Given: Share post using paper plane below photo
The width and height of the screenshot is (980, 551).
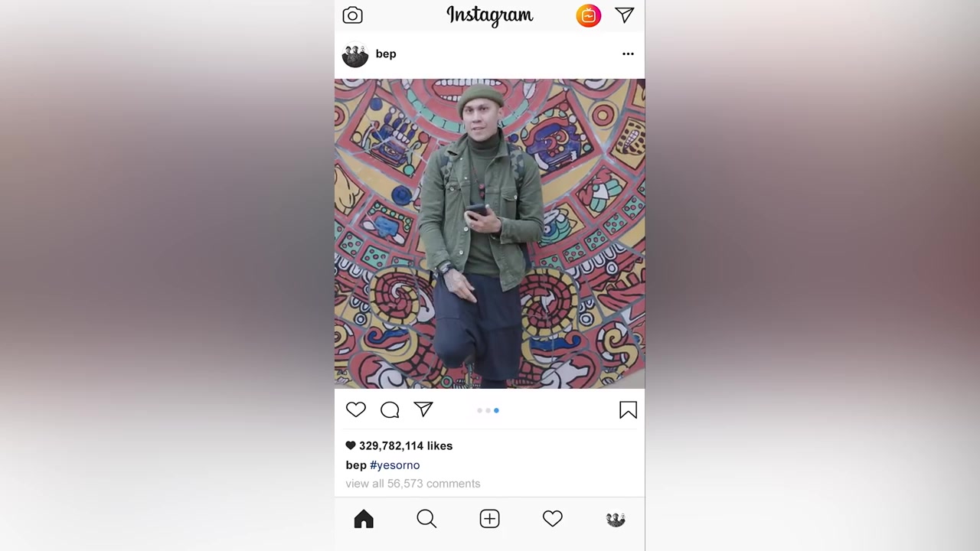Looking at the screenshot, I should click(x=423, y=409).
